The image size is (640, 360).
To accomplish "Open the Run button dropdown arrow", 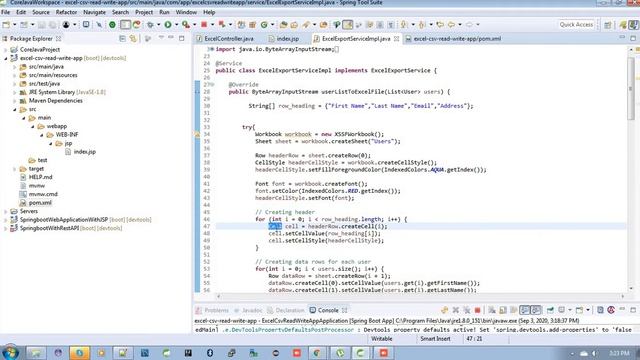I will 176,24.
